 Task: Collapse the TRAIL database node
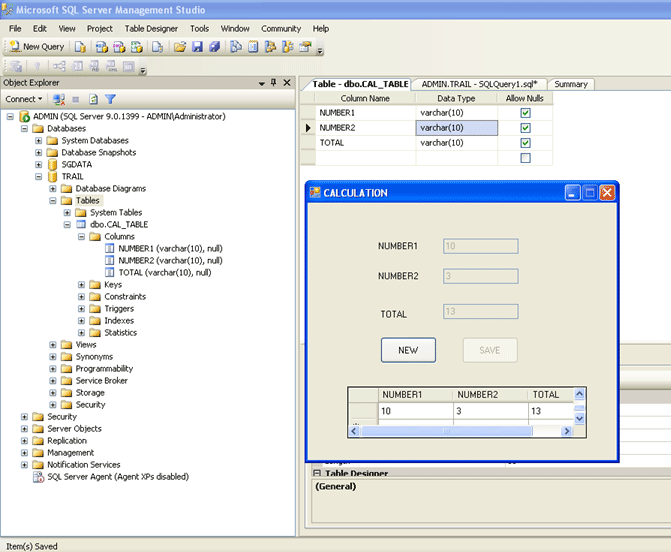[39, 176]
